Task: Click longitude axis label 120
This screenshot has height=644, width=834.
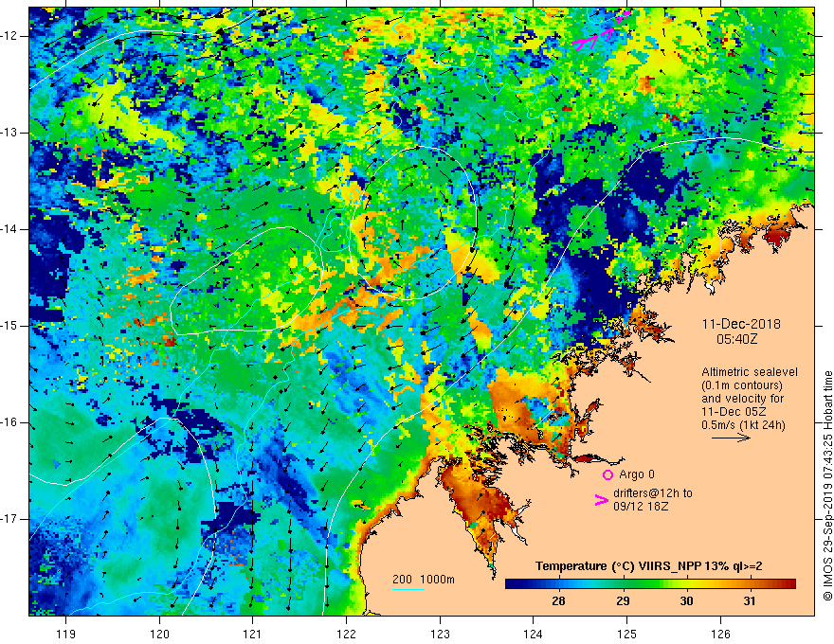Action: (x=159, y=634)
